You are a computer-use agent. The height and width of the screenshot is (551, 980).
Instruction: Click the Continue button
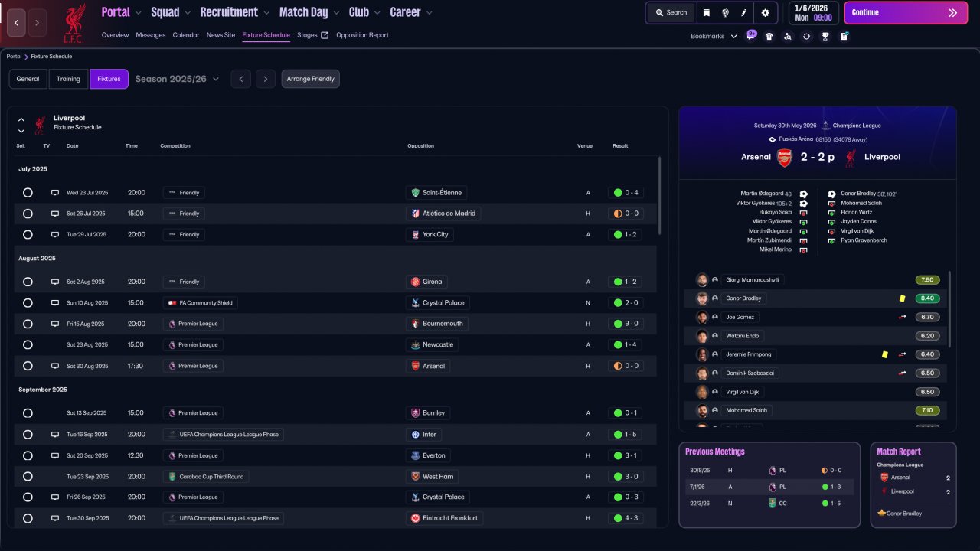pyautogui.click(x=906, y=13)
